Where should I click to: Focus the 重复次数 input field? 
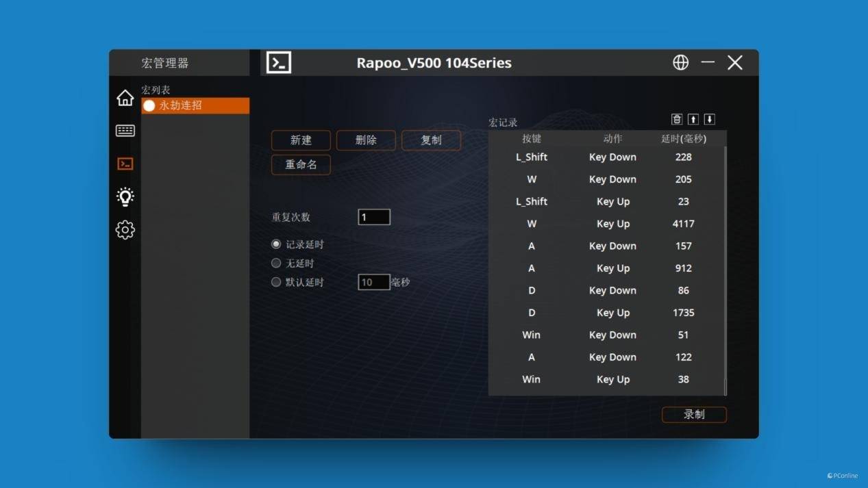point(374,217)
